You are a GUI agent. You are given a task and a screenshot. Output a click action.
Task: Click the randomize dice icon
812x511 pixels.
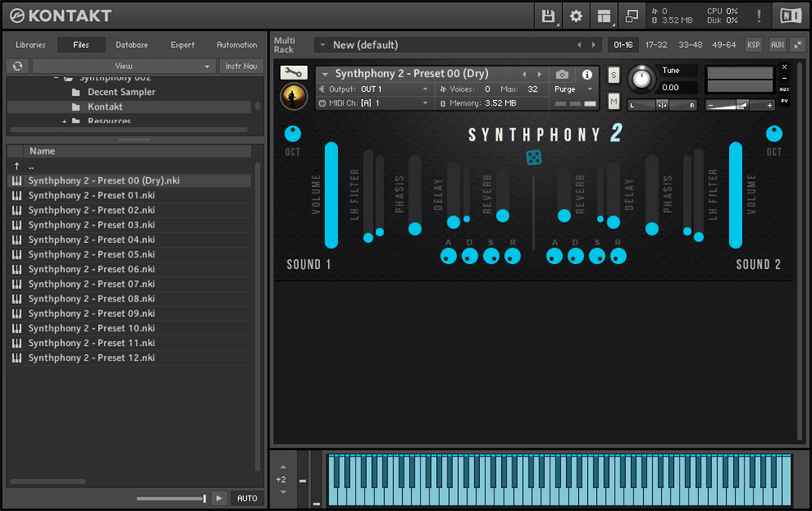coord(534,158)
